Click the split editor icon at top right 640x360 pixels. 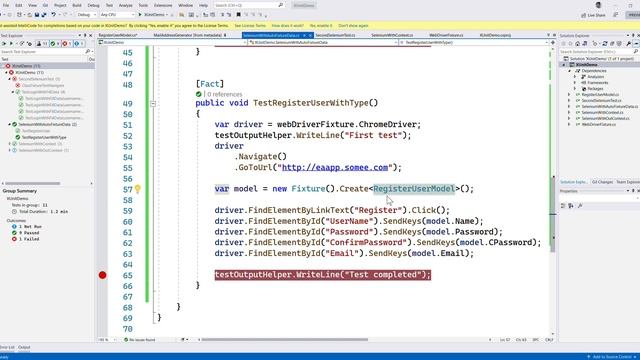point(553,42)
